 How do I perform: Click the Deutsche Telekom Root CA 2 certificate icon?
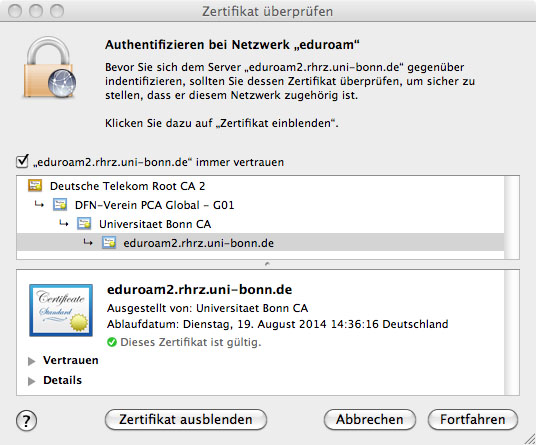coord(35,186)
